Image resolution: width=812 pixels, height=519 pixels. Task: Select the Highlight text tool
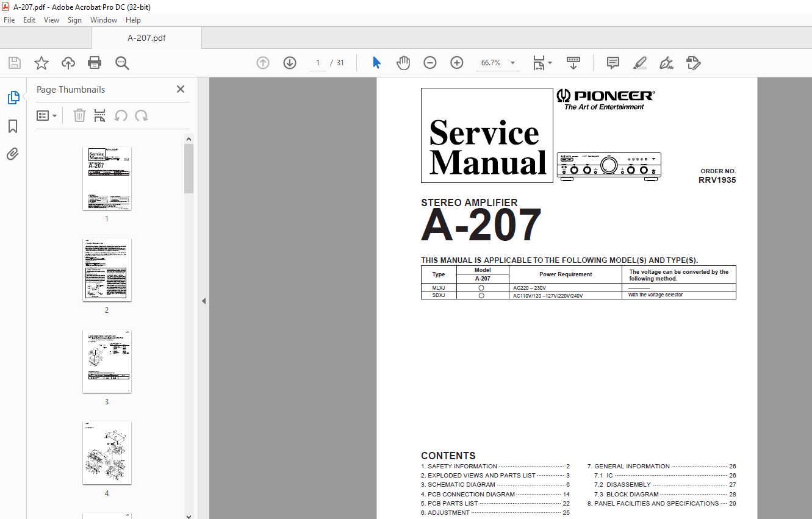[x=640, y=63]
